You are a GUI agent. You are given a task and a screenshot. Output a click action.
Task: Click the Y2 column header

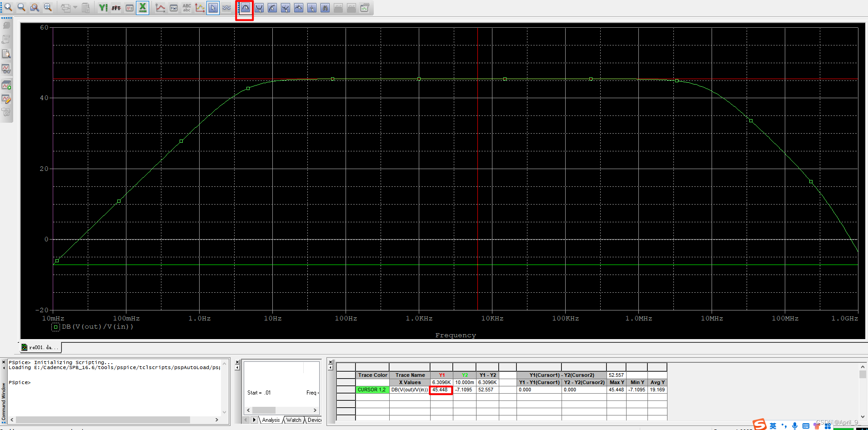click(465, 375)
